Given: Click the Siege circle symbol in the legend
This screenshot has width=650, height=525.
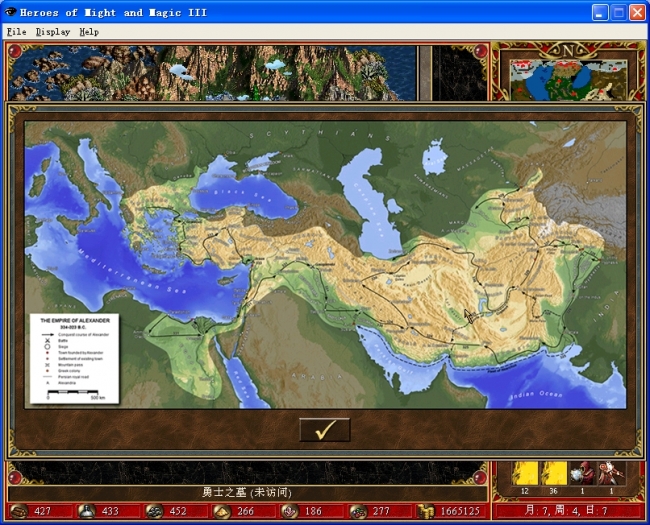Looking at the screenshot, I should point(47,346).
